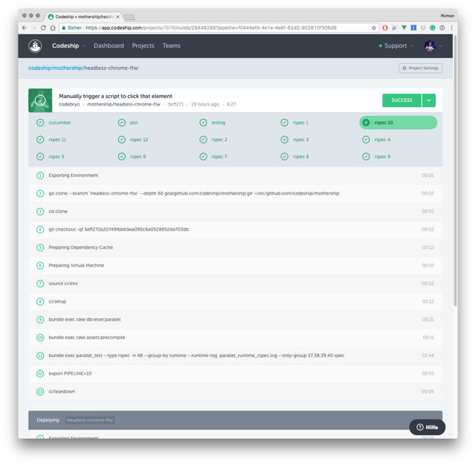
Task: Expand the source ci/env step
Action: pos(235,283)
